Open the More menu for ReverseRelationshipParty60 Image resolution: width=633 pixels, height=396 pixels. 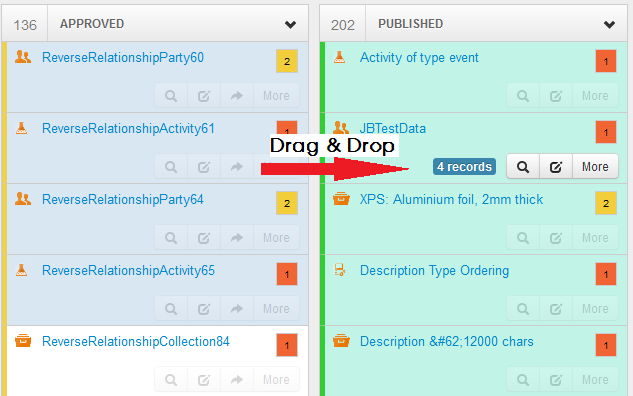pos(276,96)
